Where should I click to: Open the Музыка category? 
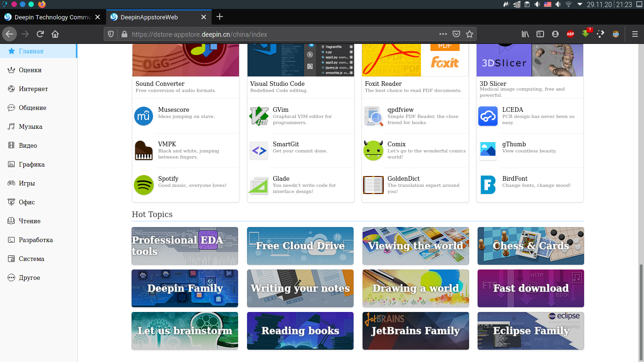(x=38, y=126)
